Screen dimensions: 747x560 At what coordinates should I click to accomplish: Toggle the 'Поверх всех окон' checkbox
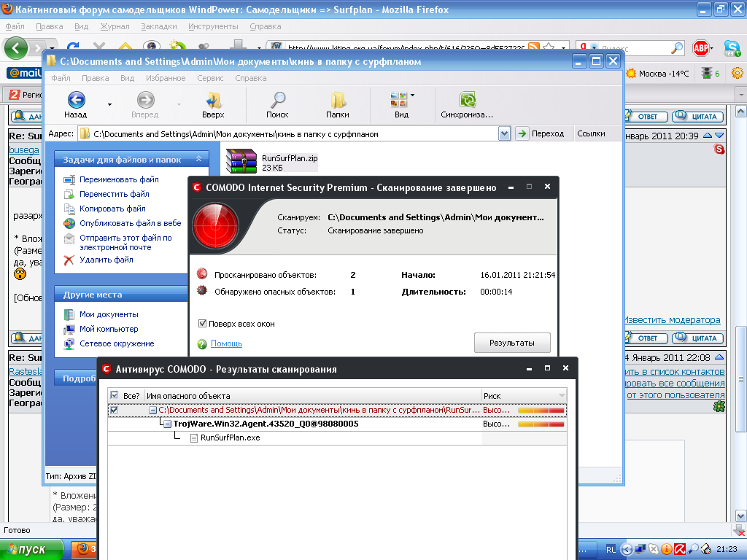203,324
